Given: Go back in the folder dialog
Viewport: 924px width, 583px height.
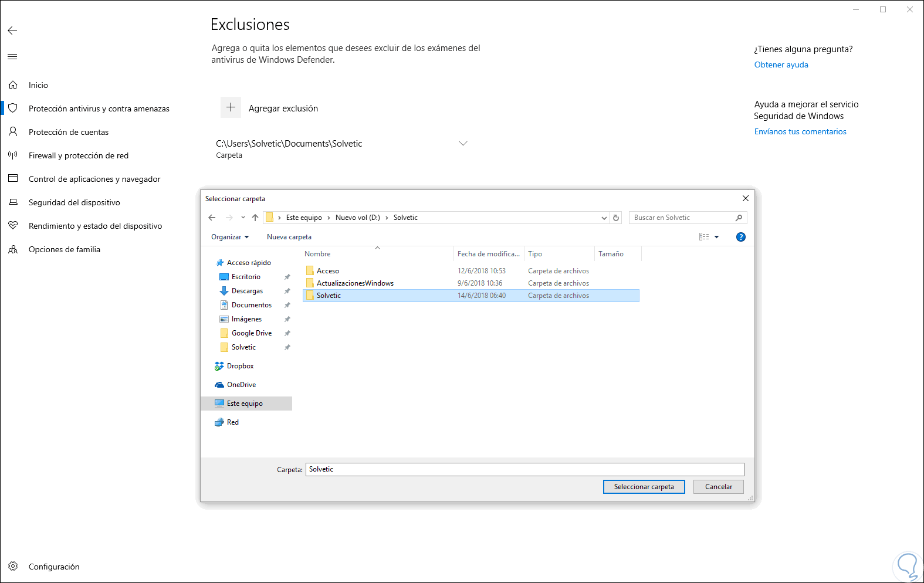Looking at the screenshot, I should pyautogui.click(x=212, y=218).
